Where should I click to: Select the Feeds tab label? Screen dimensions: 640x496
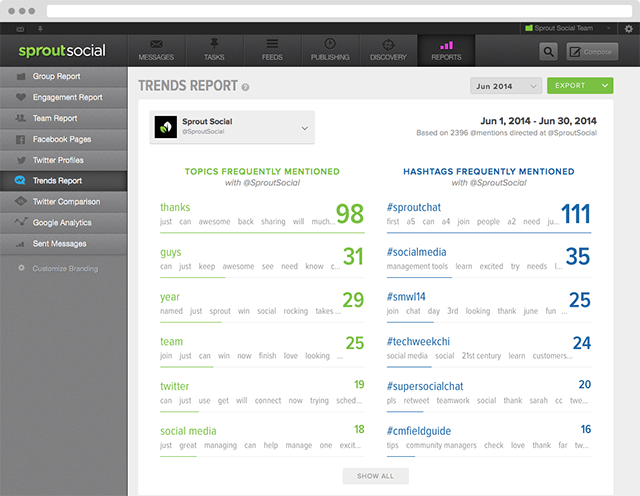272,57
